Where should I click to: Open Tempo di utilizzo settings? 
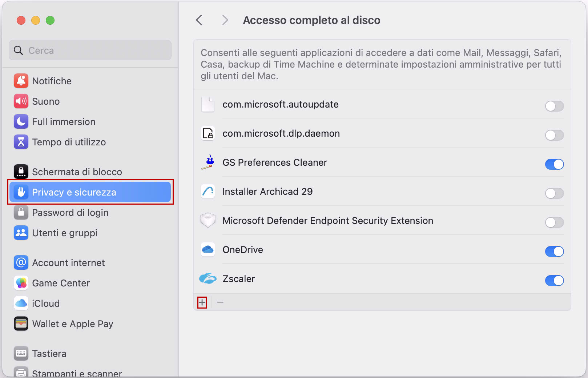68,142
